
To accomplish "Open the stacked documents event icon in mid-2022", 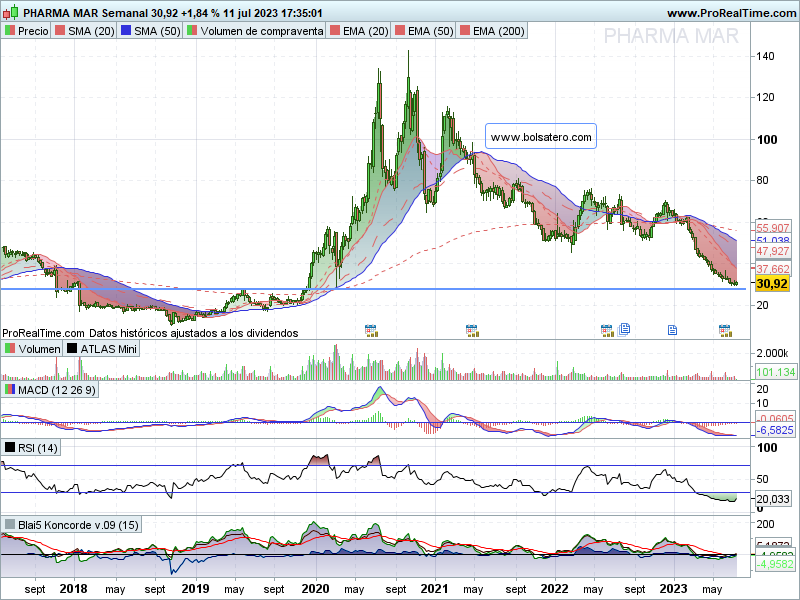I will (x=624, y=330).
